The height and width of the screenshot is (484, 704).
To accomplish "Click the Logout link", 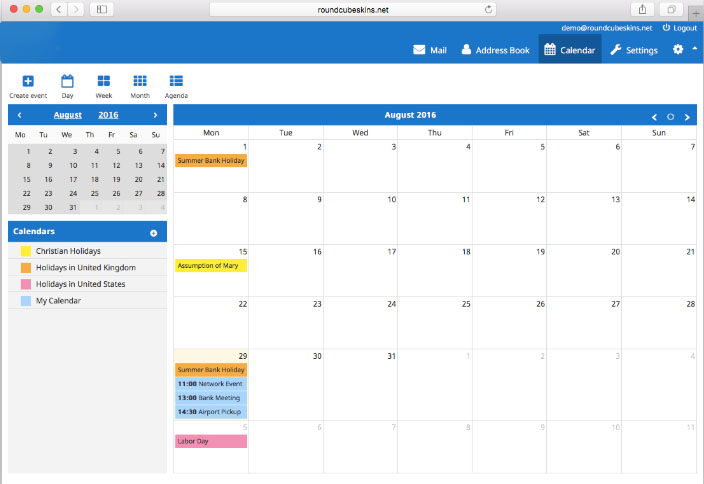I will 679,28.
